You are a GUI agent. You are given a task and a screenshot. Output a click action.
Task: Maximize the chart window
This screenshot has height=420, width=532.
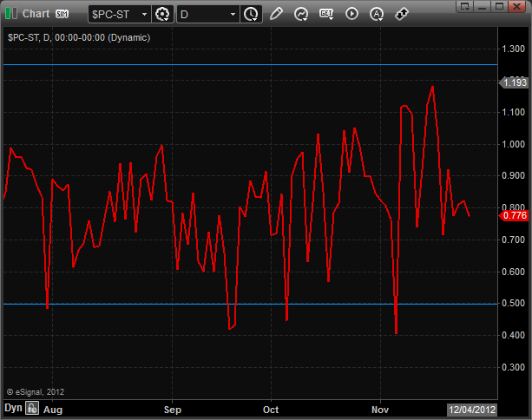pyautogui.click(x=499, y=6)
